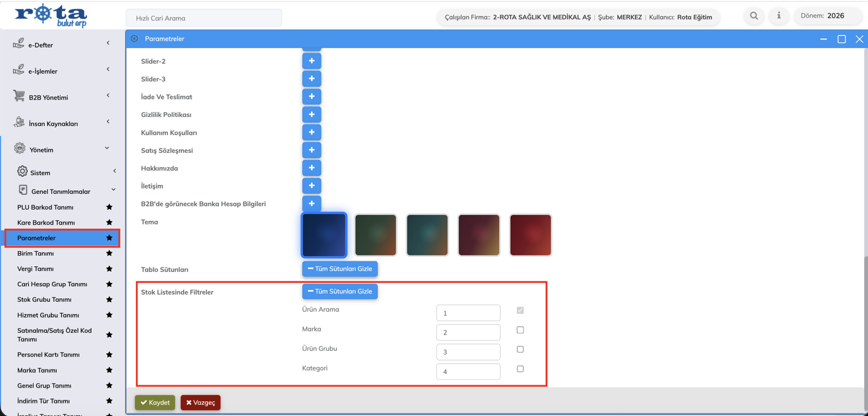Click the Kaydet save button
868x416 pixels.
(x=155, y=403)
